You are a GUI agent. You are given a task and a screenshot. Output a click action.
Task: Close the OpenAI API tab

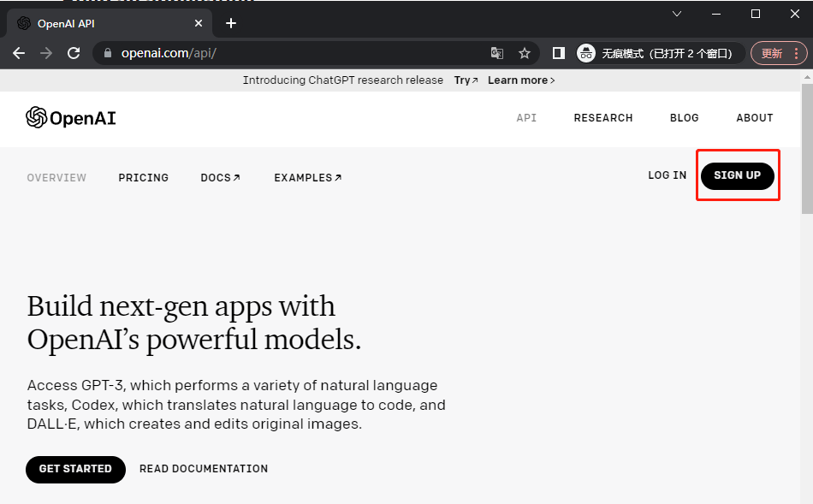pos(198,23)
